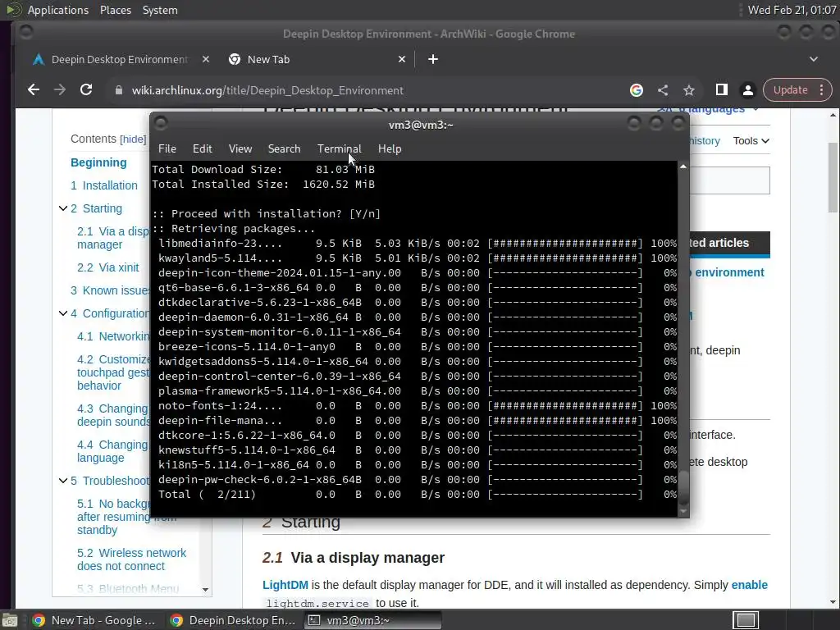Open Chrome three-dot menu

pos(821,90)
